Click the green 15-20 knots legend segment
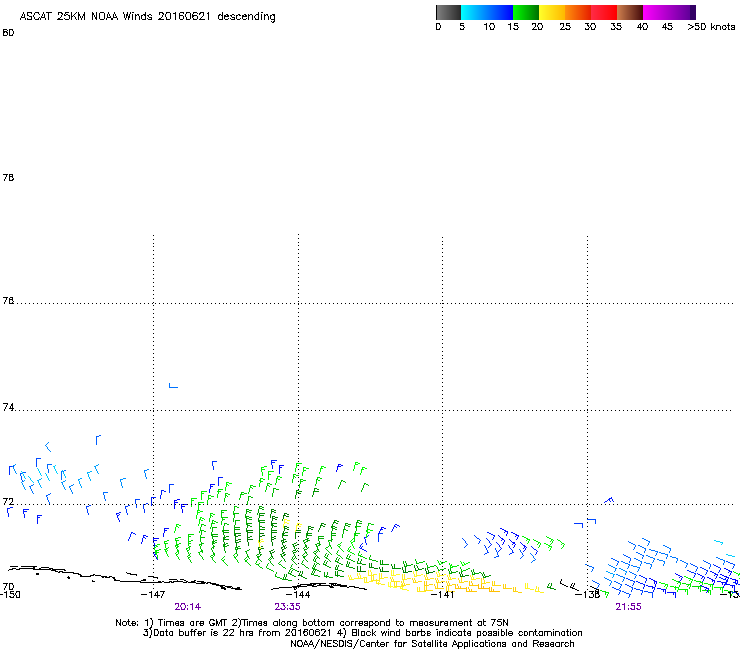Image resolution: width=740 pixels, height=650 pixels. point(526,12)
